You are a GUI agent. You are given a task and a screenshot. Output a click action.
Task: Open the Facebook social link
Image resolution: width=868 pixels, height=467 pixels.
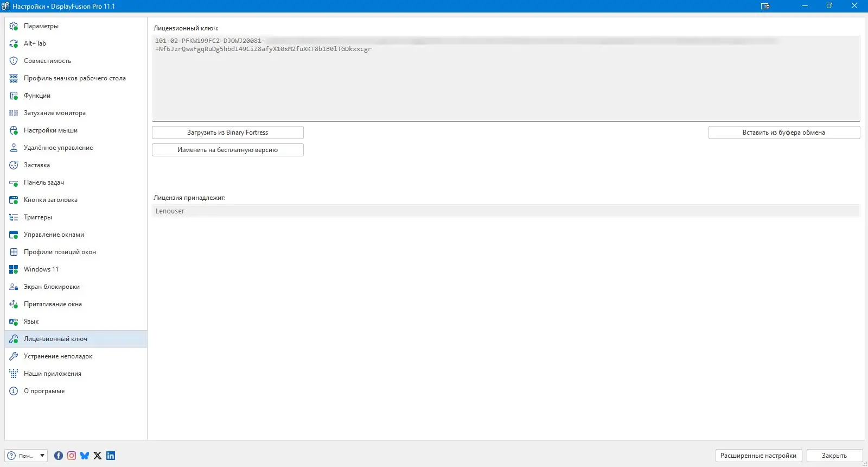59,456
